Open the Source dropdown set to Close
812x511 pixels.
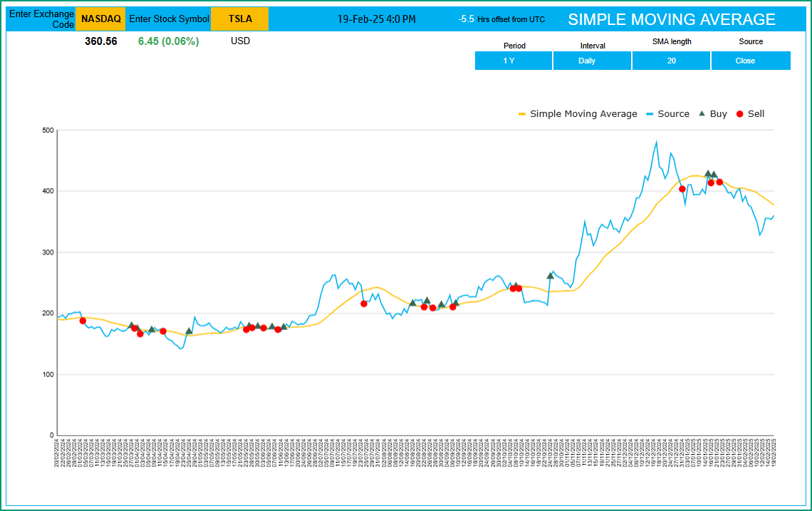point(751,61)
